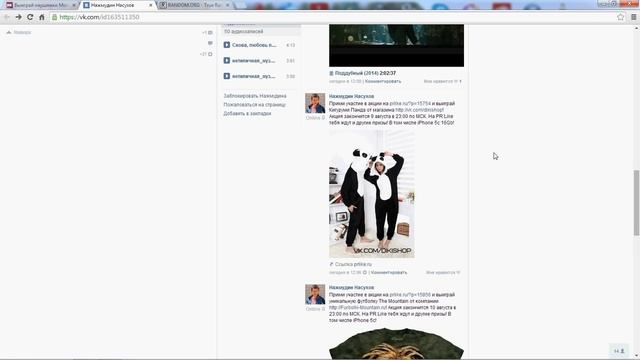The image size is (640, 360).
Task: Click the vk.com/id163511350 address bar
Action: tap(335, 17)
